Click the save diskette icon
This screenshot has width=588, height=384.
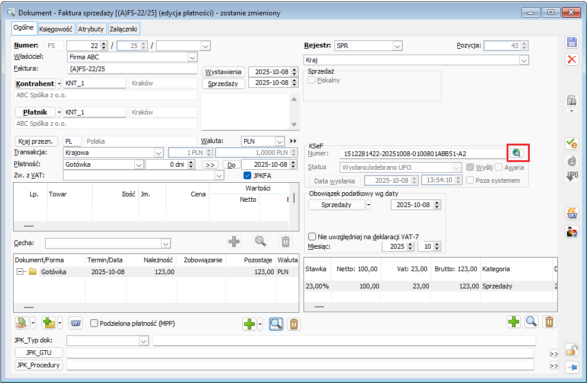(572, 42)
